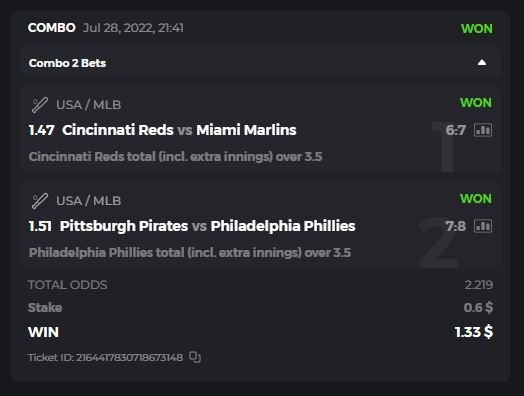Click baseball icon of second USA / MLB bet
Viewport: 524px width, 396px height.
click(40, 201)
